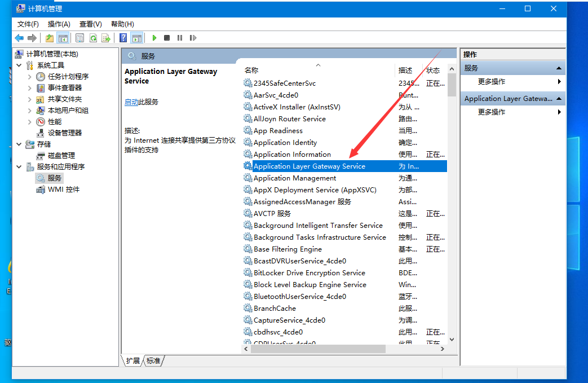Collapse the 服务 actions panel
The image size is (588, 383).
coord(558,67)
